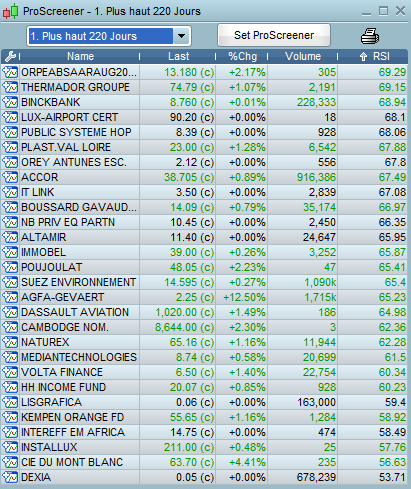Select the DASSAULT AVIATION name cell
The height and width of the screenshot is (489, 411).
point(80,312)
